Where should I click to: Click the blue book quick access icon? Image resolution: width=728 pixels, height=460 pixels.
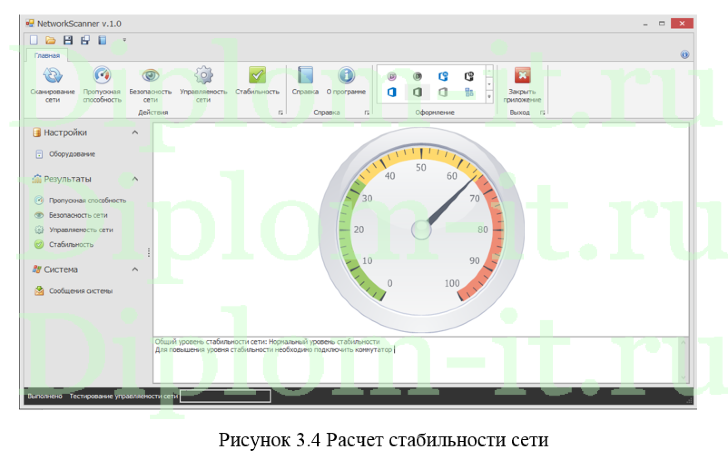[102, 40]
